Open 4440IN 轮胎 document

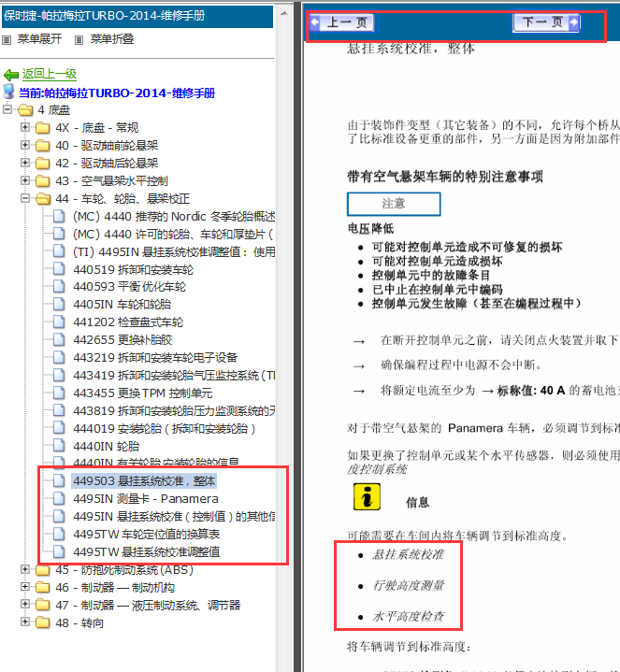pos(107,446)
